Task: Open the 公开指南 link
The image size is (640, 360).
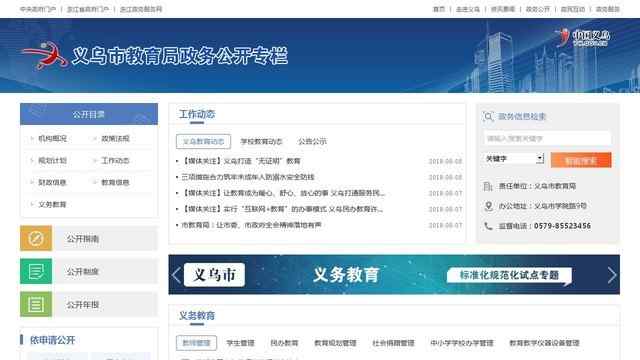Action: [x=83, y=239]
